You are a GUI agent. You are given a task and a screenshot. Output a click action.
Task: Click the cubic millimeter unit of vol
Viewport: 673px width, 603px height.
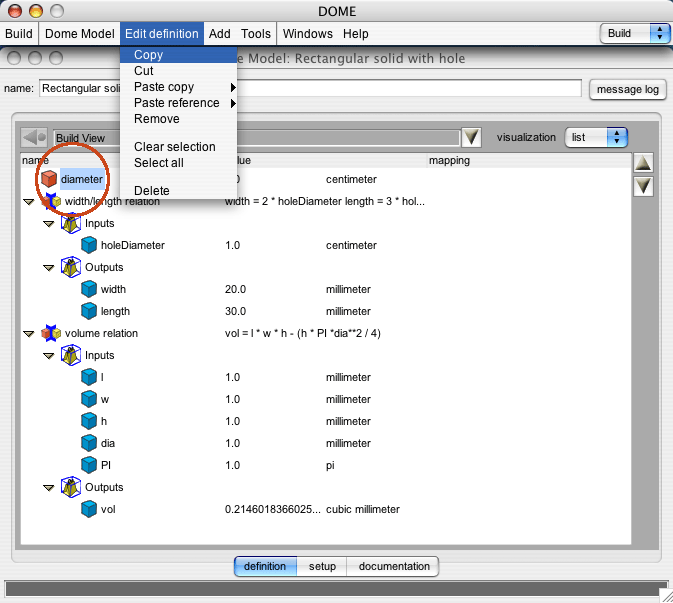pos(363,509)
